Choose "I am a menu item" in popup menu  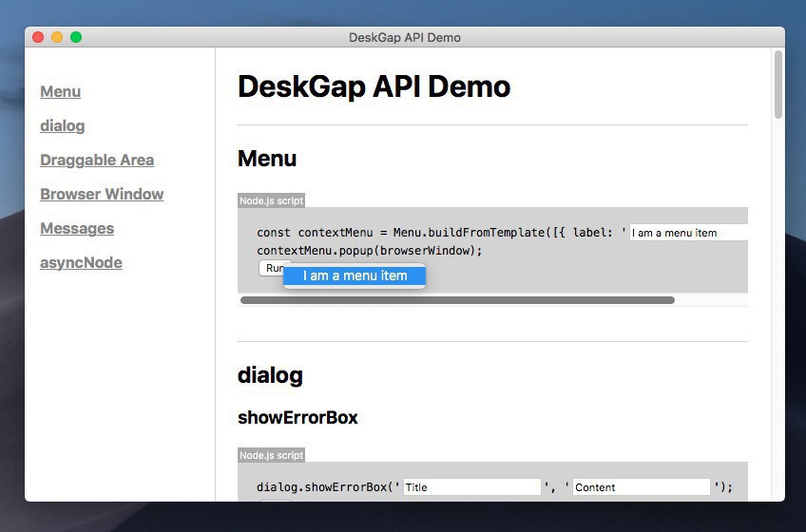pos(355,275)
